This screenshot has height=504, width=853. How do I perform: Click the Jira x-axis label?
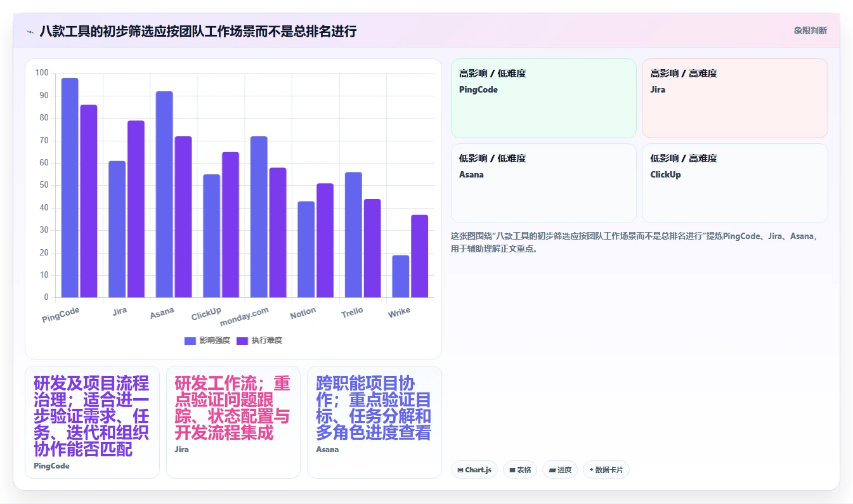tap(119, 311)
